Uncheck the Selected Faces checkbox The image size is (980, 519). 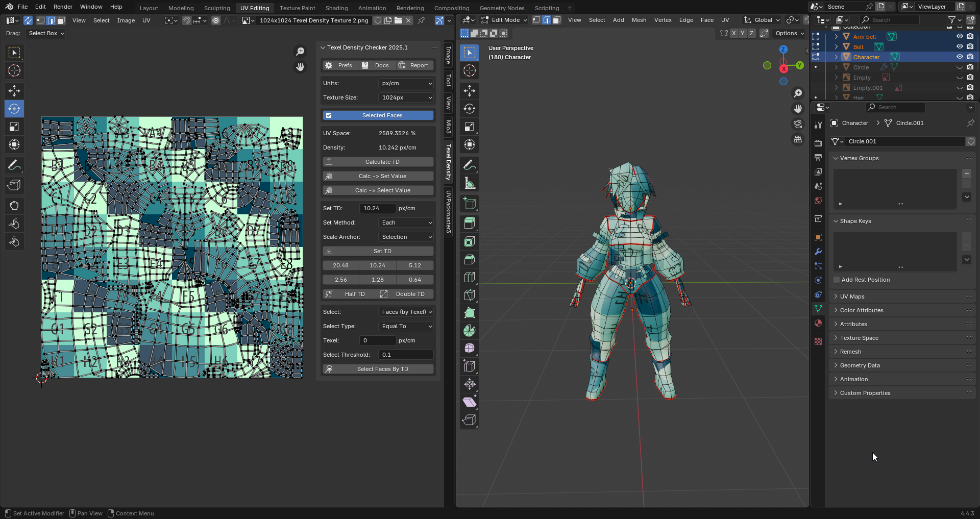[x=329, y=115]
